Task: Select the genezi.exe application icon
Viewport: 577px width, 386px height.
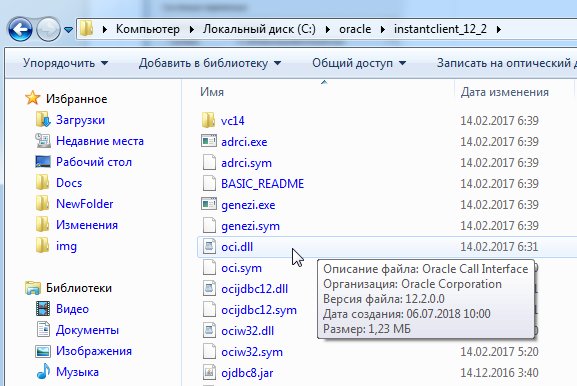Action: tap(209, 204)
